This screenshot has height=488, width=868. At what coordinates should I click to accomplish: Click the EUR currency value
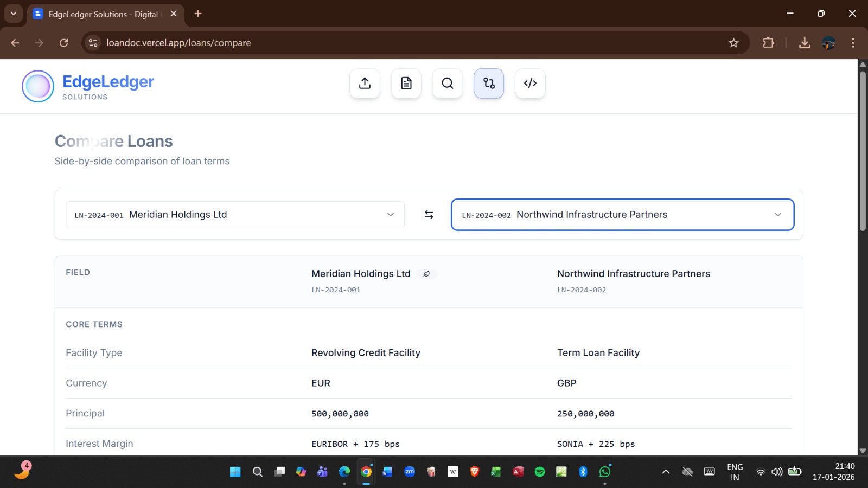(x=321, y=383)
